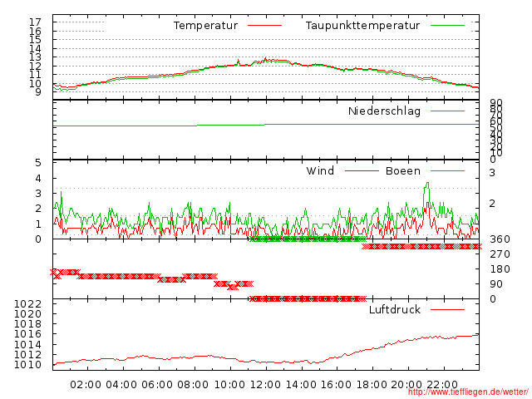Click the "360" wind direction axis value

[x=500, y=239]
